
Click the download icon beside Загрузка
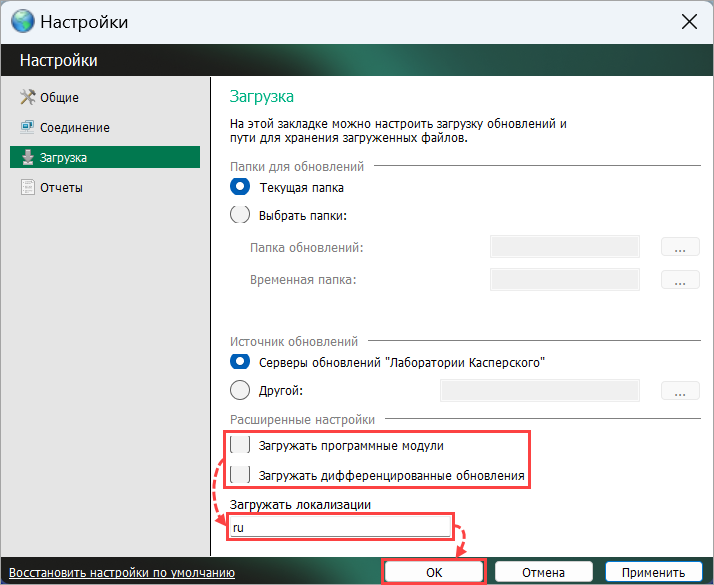pyautogui.click(x=28, y=157)
